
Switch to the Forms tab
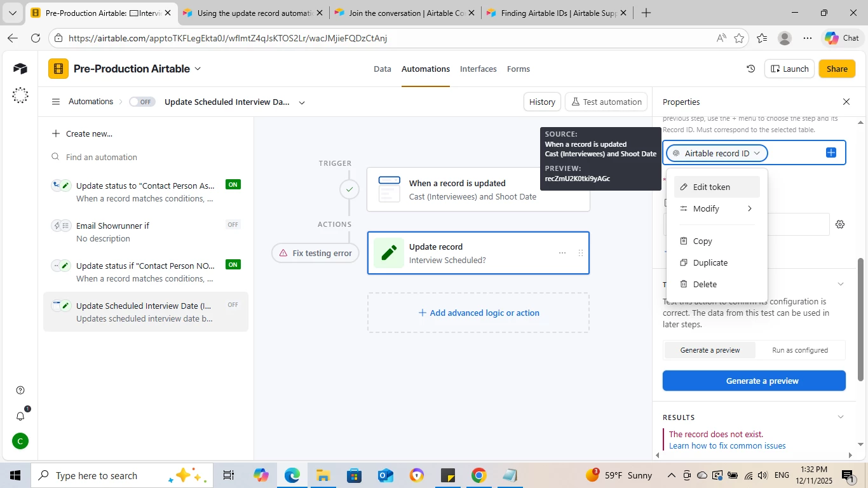[519, 69]
